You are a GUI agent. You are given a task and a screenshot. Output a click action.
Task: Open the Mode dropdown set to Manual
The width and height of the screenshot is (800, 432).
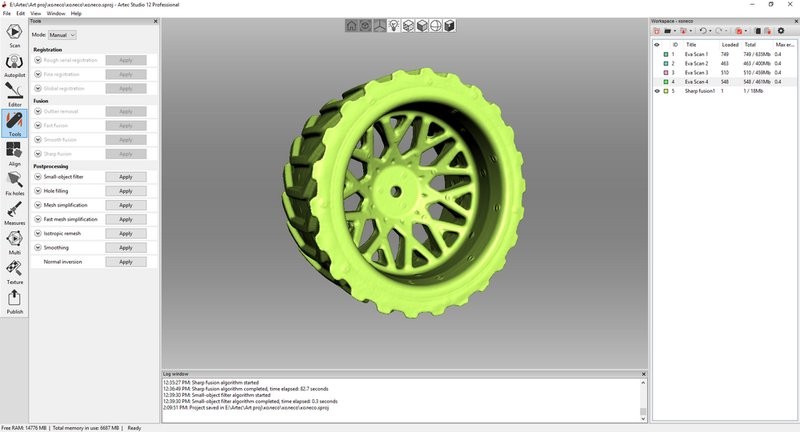[63, 35]
